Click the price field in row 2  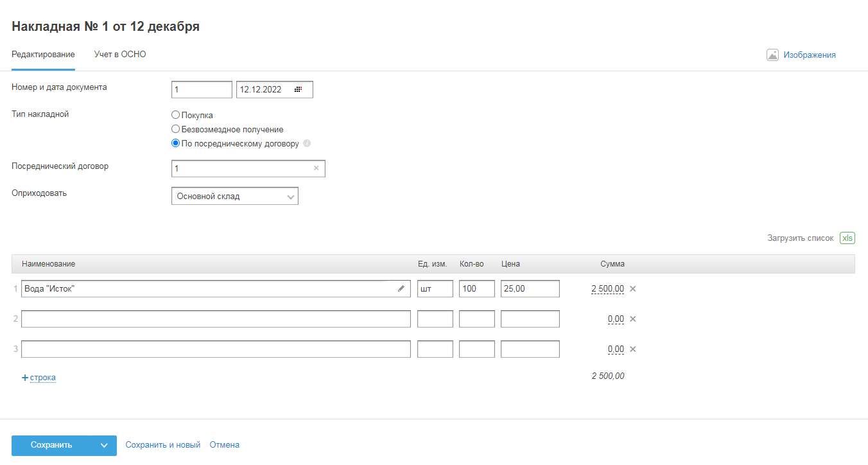point(530,319)
